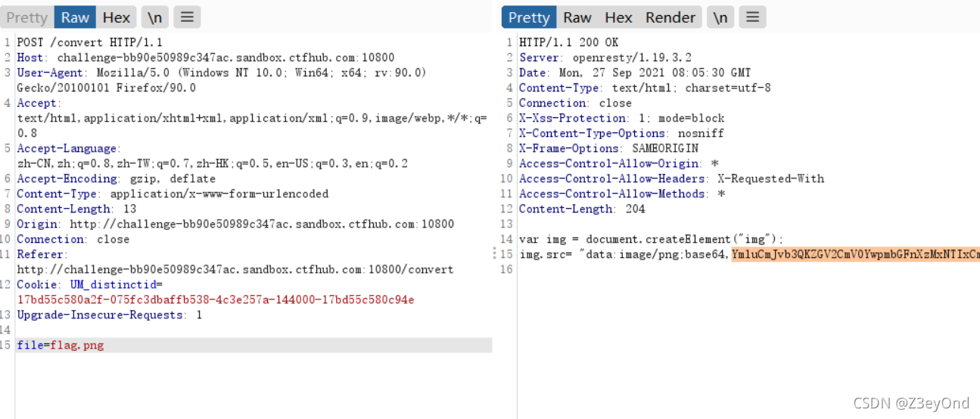Click the Date header in response
This screenshot has height=419, width=980.
pos(635,73)
